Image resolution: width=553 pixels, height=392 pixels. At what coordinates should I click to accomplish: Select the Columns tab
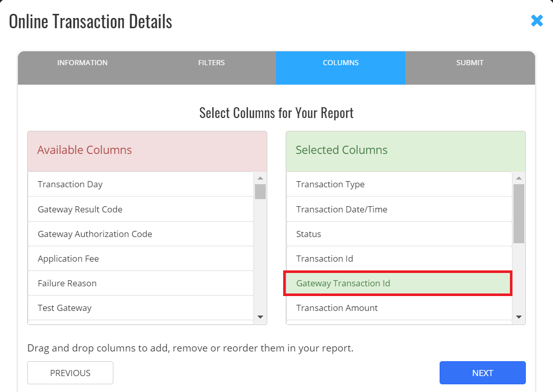341,63
